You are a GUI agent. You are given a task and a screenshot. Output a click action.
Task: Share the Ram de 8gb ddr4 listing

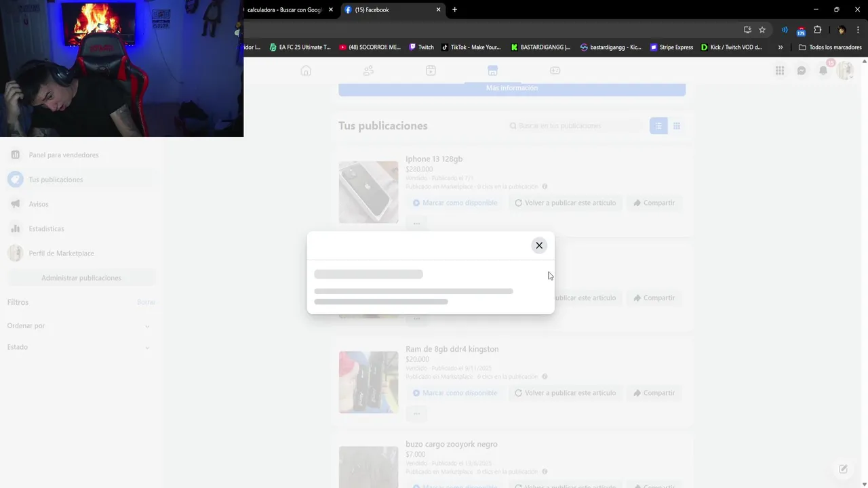(x=654, y=393)
